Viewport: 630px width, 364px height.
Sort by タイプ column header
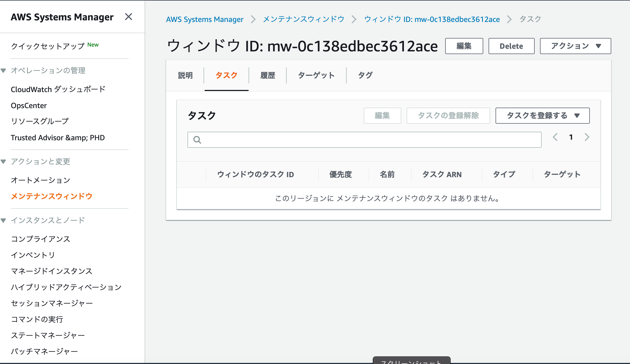click(504, 175)
